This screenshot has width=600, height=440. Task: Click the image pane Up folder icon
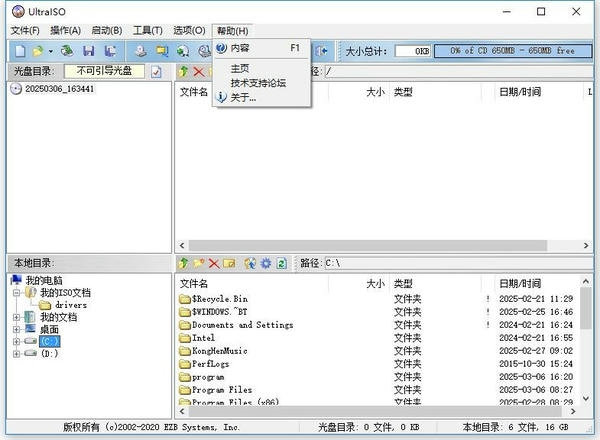click(183, 72)
